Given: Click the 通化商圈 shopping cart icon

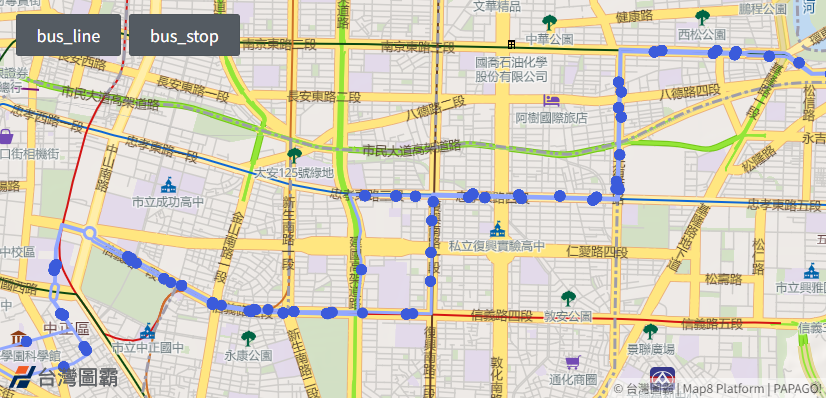Looking at the screenshot, I should (573, 362).
